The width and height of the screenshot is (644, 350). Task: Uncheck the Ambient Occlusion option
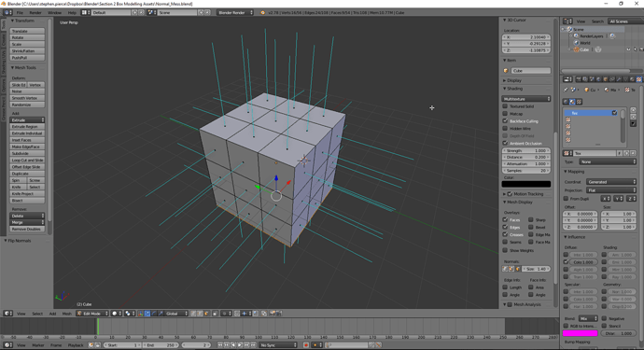(506, 143)
